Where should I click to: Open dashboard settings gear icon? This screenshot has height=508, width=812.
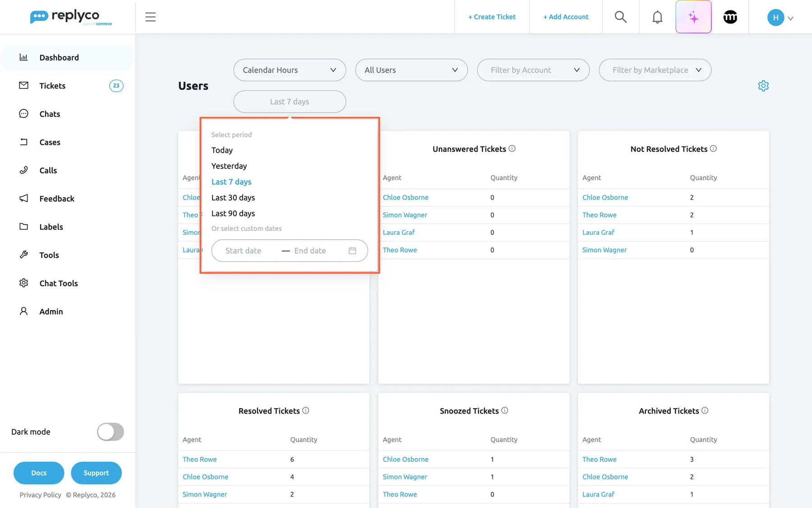[x=763, y=86]
